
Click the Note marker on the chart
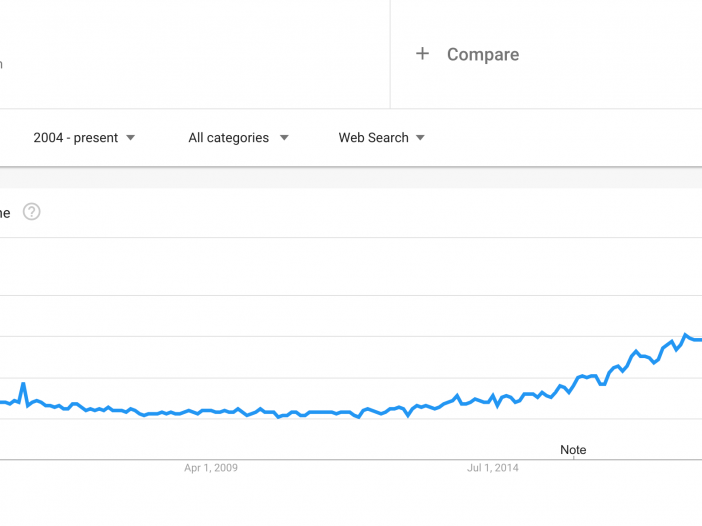pyautogui.click(x=573, y=449)
